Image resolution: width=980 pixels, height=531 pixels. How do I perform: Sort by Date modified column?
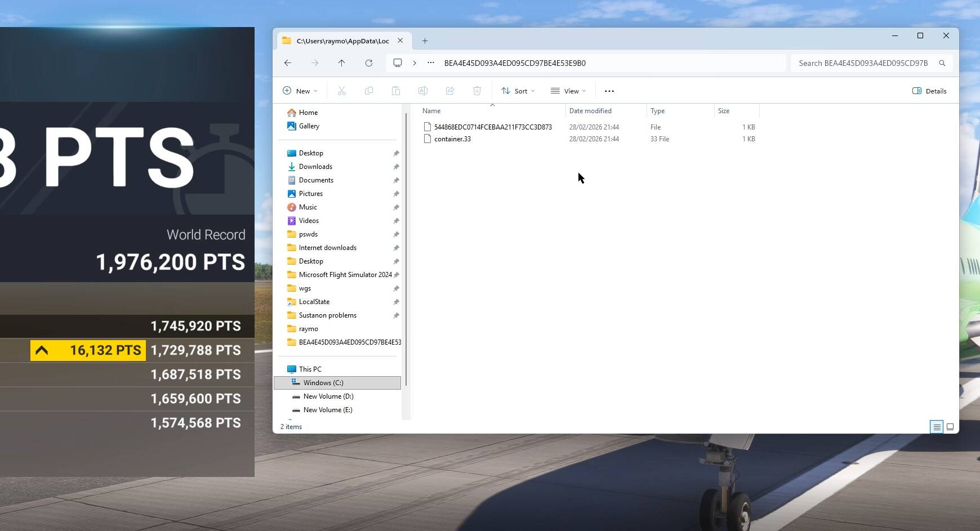pyautogui.click(x=590, y=111)
